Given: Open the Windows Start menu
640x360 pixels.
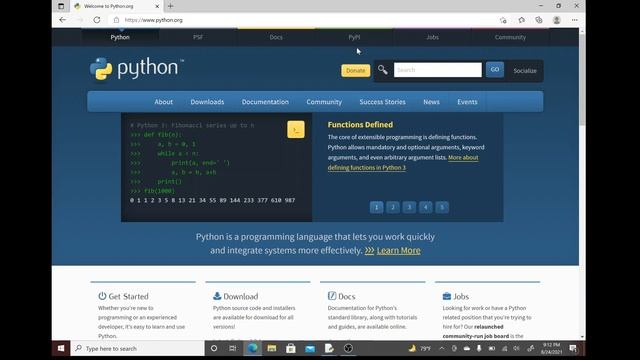Looking at the screenshot, I should click(x=61, y=348).
